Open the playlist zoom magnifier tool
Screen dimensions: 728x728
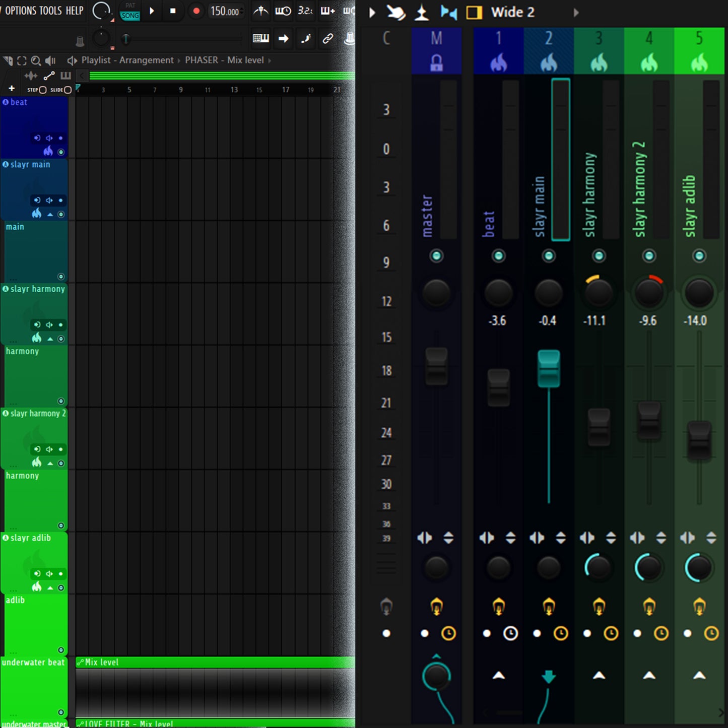36,61
